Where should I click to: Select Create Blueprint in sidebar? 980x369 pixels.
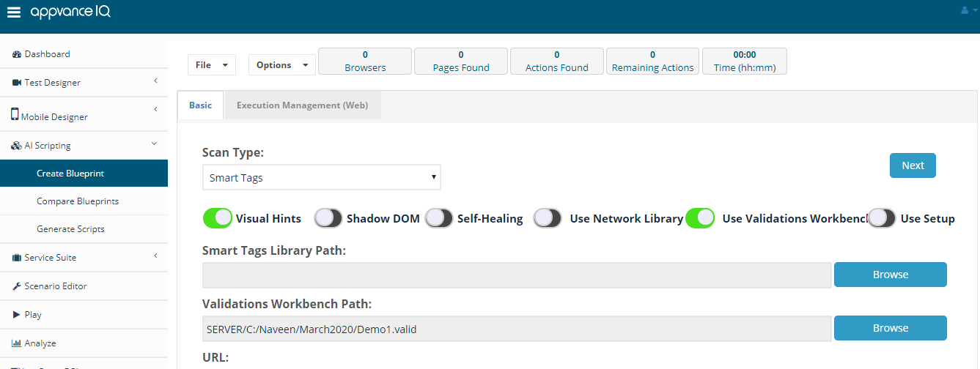coord(84,174)
